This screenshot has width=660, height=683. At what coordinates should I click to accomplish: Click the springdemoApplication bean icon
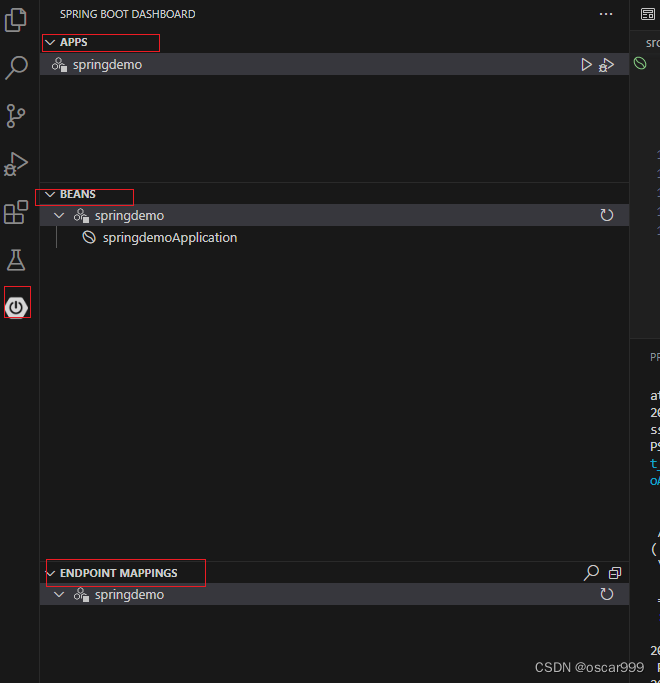89,237
